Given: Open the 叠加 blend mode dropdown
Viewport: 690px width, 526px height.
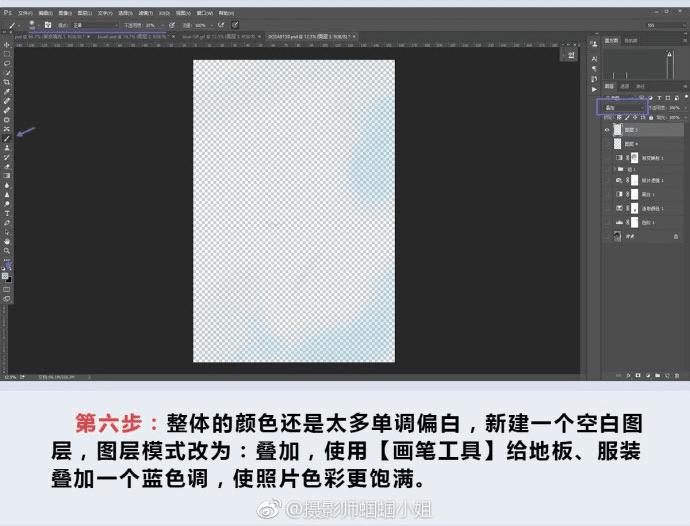Looking at the screenshot, I should (623, 107).
